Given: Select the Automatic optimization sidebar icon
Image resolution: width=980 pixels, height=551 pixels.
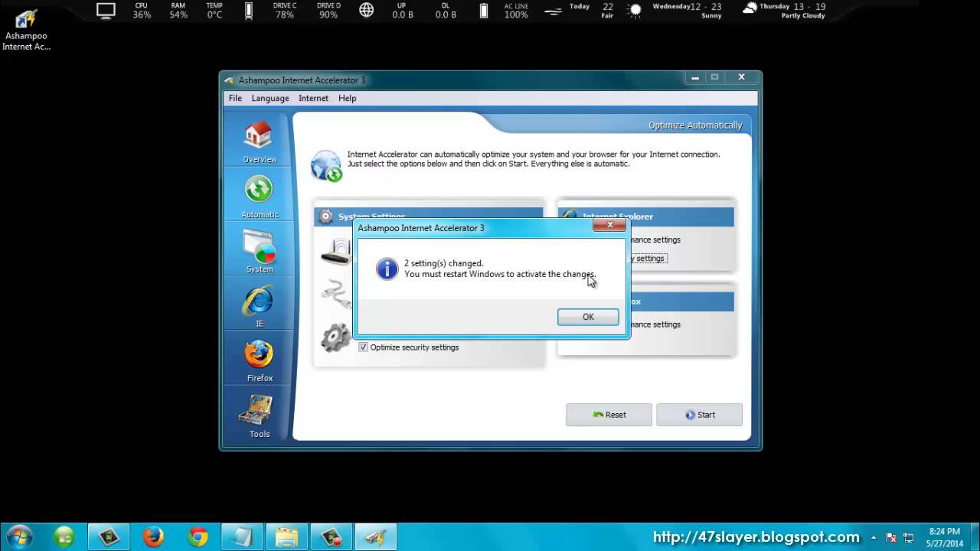Looking at the screenshot, I should click(260, 197).
